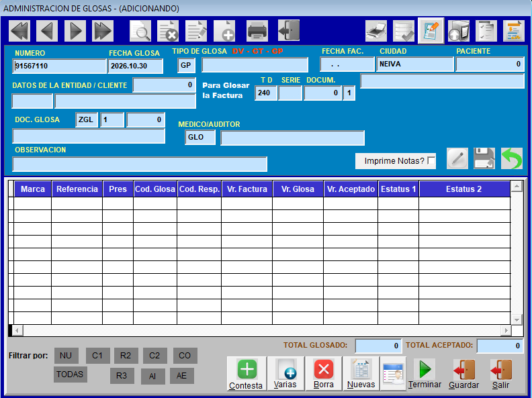532x398 pixels.
Task: Click the Marca column header
Action: click(x=33, y=189)
